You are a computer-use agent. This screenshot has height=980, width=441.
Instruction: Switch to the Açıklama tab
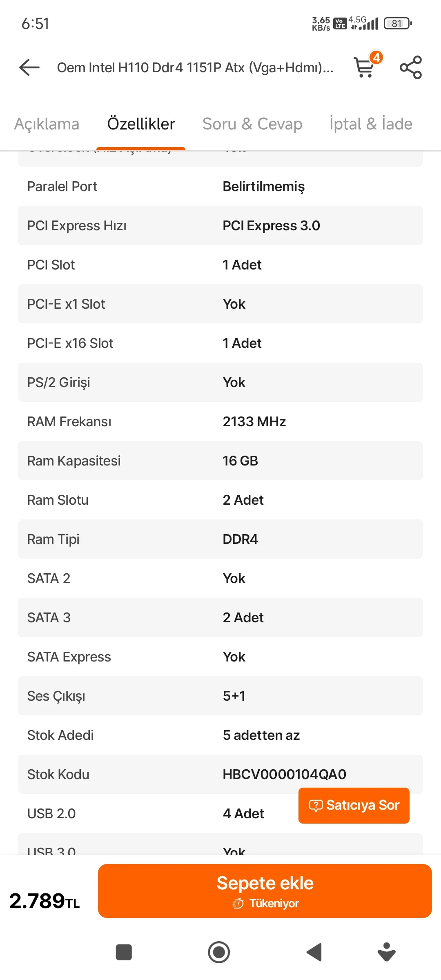point(47,124)
